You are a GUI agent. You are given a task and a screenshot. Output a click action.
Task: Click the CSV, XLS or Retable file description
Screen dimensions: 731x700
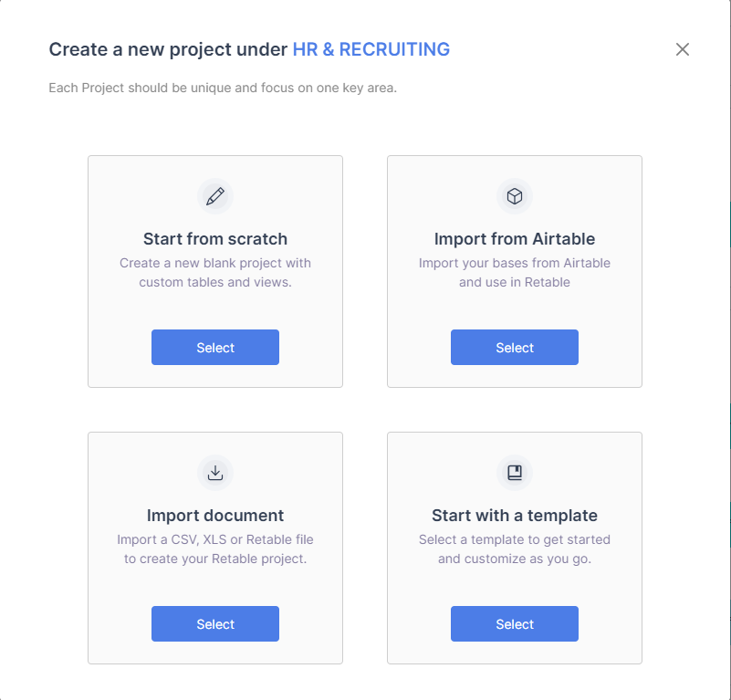(x=215, y=549)
